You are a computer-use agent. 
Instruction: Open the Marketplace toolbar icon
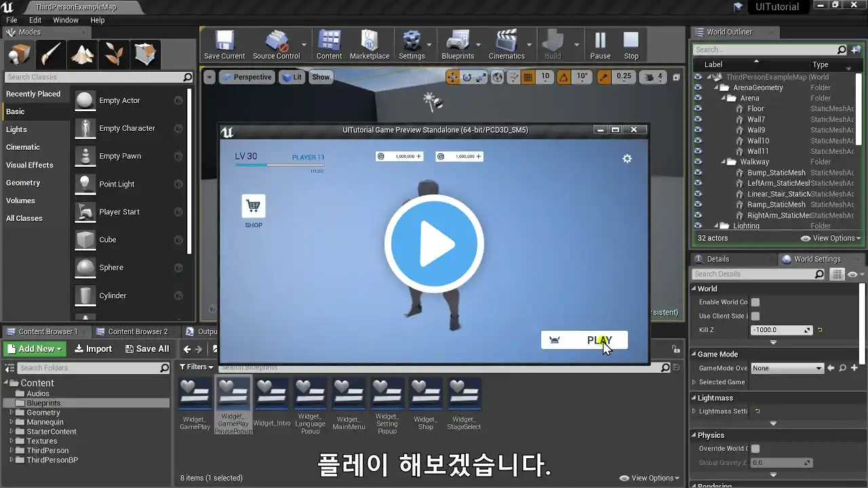pos(370,45)
